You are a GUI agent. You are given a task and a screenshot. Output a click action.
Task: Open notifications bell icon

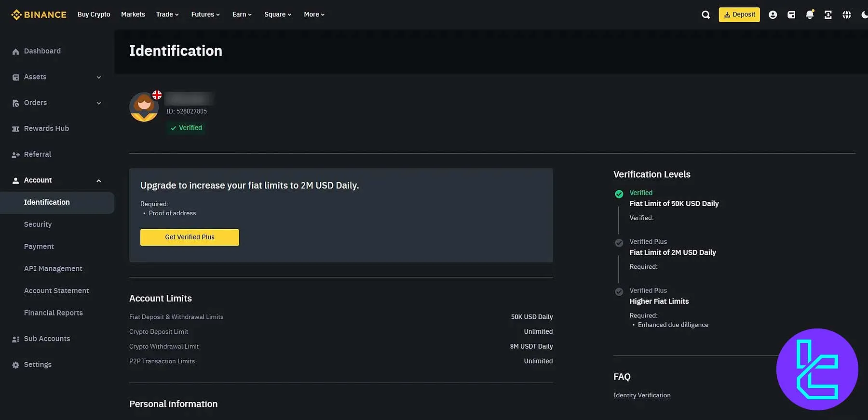[810, 15]
